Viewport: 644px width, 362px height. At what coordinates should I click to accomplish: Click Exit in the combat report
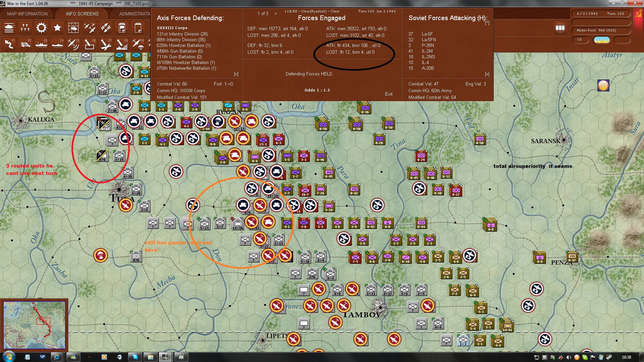(389, 94)
